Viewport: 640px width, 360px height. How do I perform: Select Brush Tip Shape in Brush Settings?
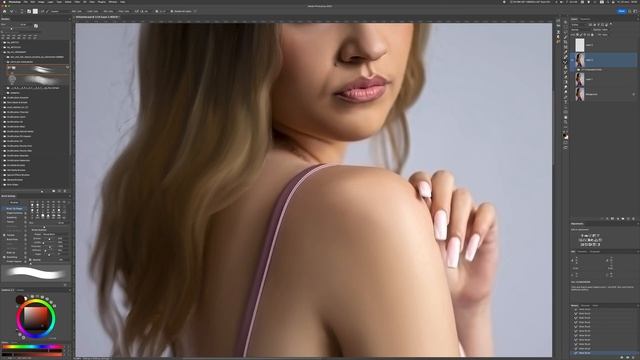click(x=14, y=208)
